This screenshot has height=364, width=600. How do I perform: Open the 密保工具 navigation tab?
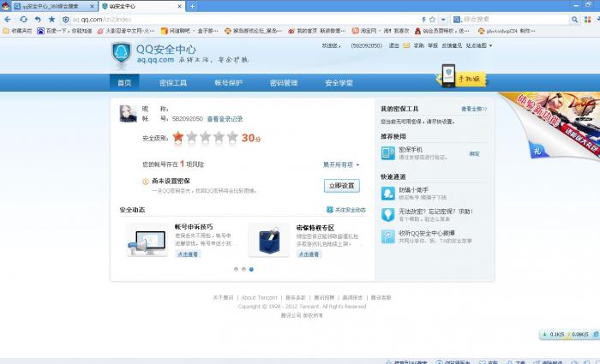click(173, 82)
